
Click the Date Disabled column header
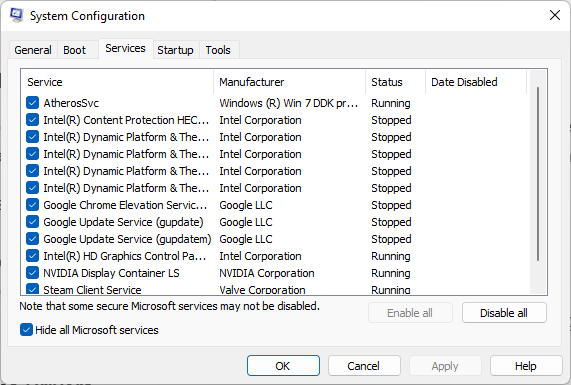coord(476,82)
